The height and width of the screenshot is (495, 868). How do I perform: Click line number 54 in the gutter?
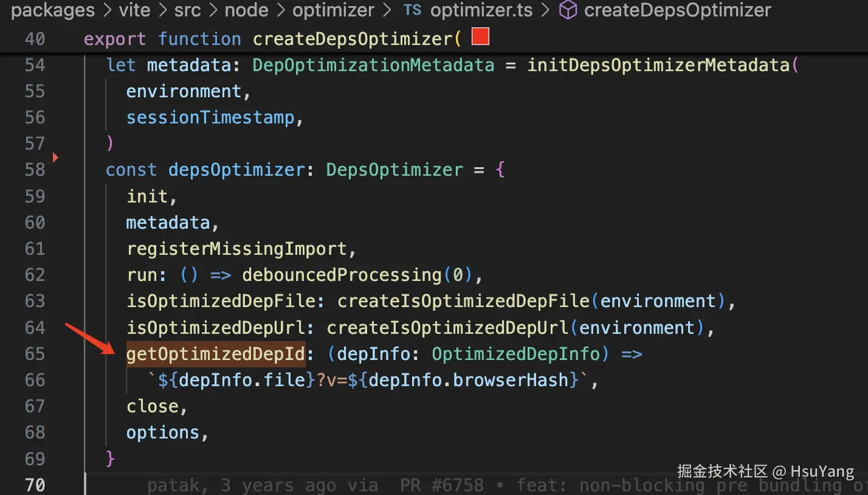point(35,65)
